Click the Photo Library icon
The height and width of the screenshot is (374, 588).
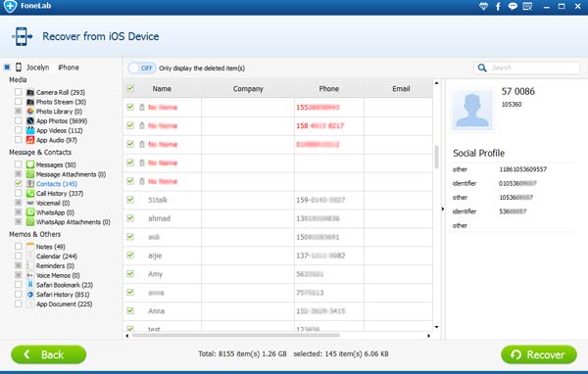click(30, 112)
